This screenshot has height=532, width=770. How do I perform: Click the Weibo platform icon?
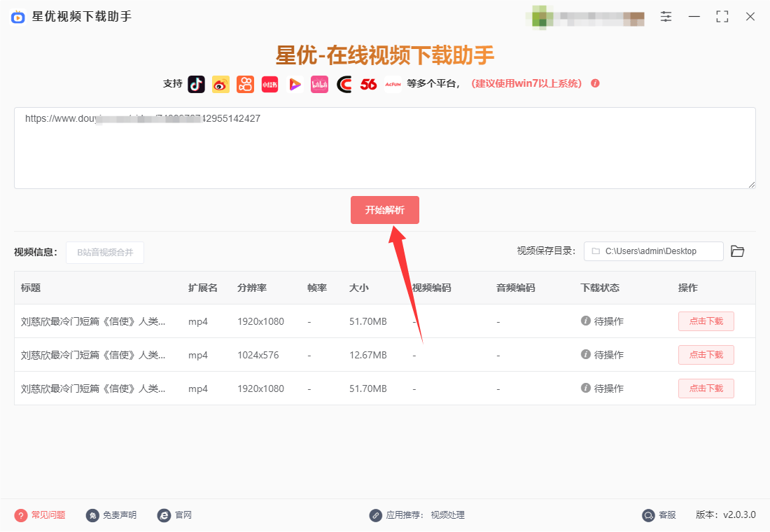tap(220, 84)
